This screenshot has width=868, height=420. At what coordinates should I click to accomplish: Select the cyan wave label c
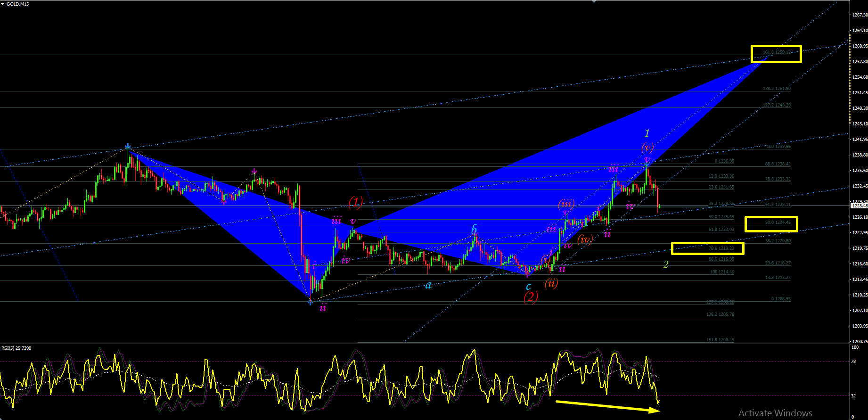click(528, 287)
